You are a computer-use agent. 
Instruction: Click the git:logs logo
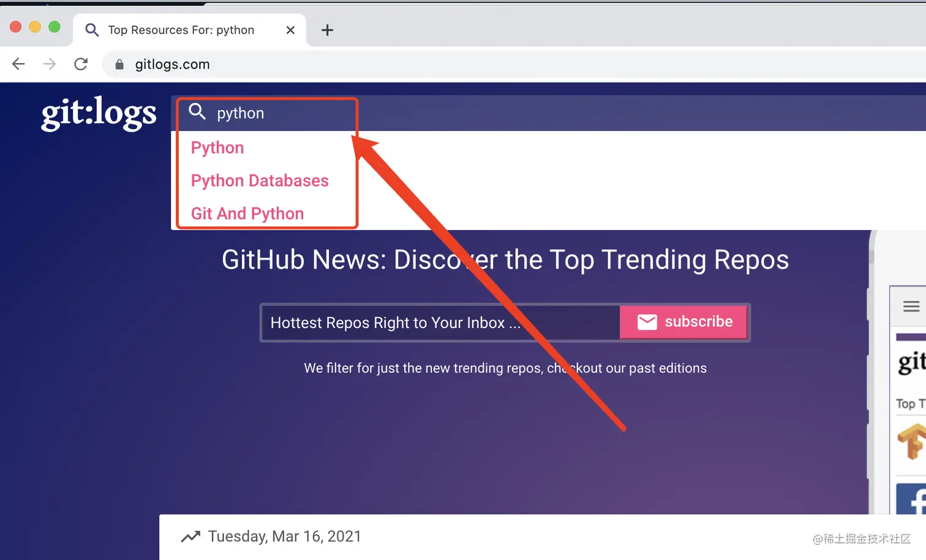pyautogui.click(x=99, y=114)
